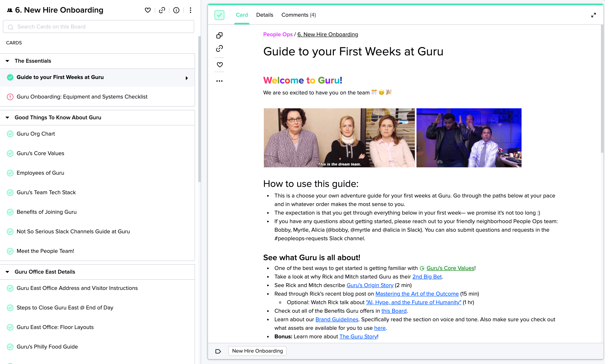Click the expand to fullscreen icon
The image size is (605, 364).
594,15
